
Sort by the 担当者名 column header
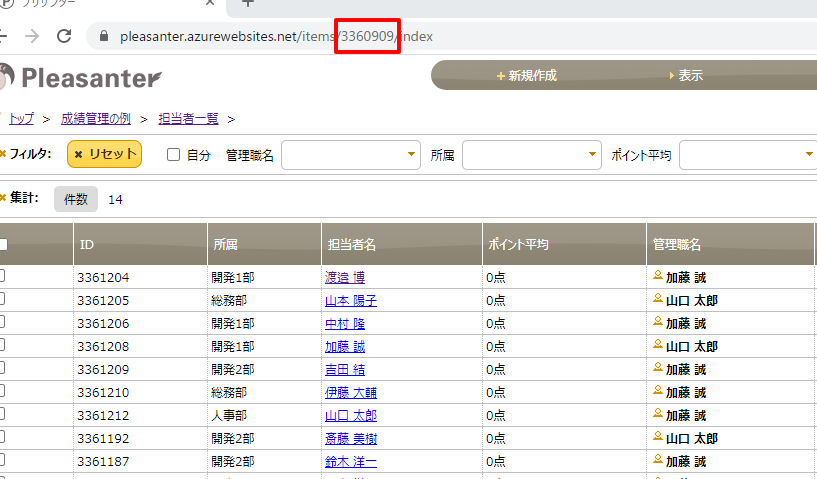[402, 244]
